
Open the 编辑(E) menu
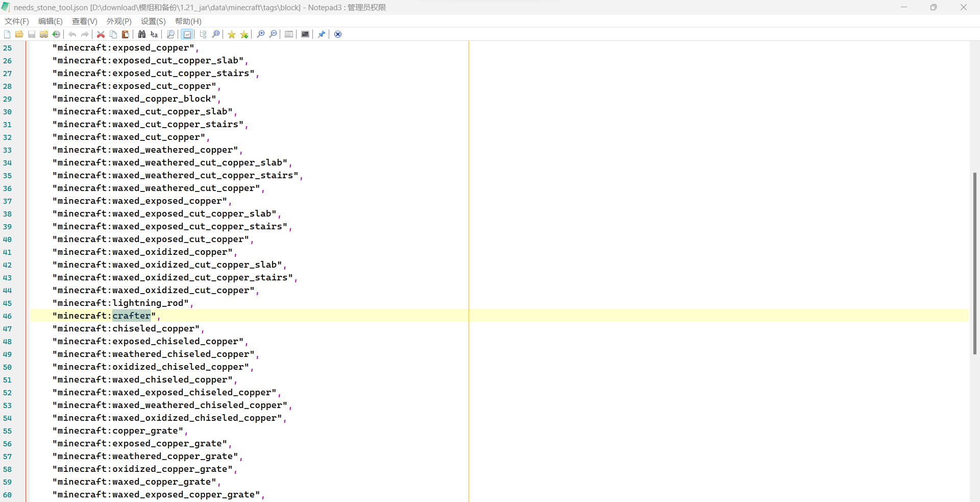coord(51,21)
